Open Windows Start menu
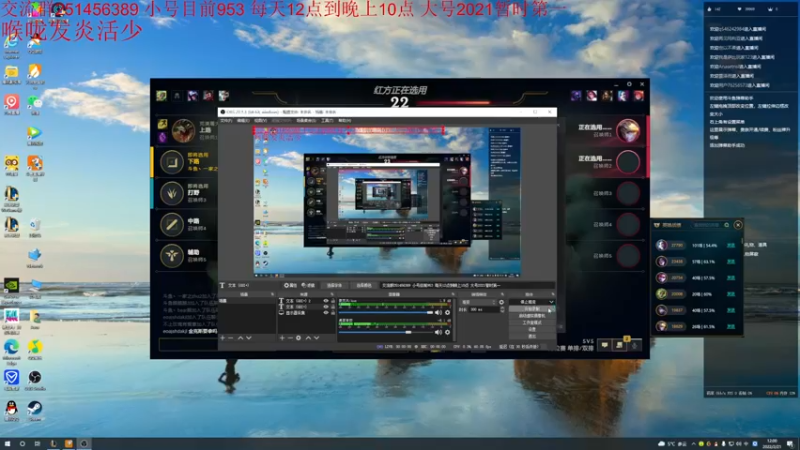Screen dimensions: 800x450 pos(7,443)
